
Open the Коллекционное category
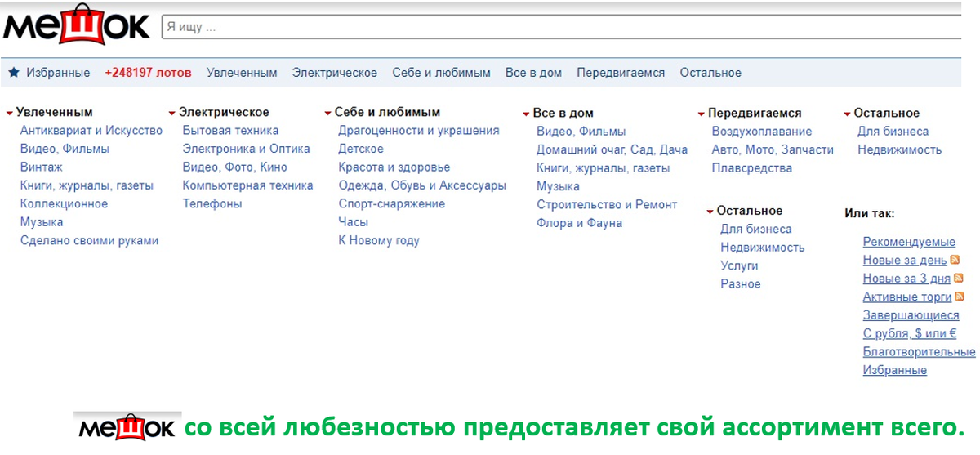click(64, 203)
